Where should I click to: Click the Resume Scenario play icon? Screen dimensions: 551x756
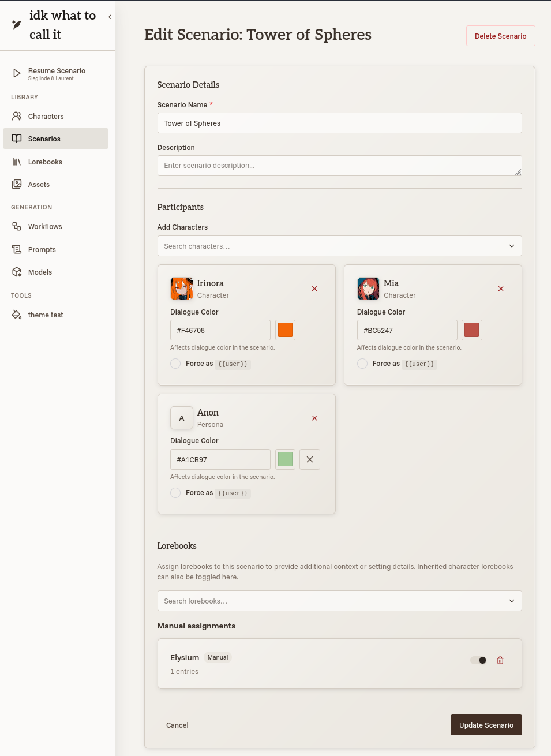pyautogui.click(x=17, y=73)
